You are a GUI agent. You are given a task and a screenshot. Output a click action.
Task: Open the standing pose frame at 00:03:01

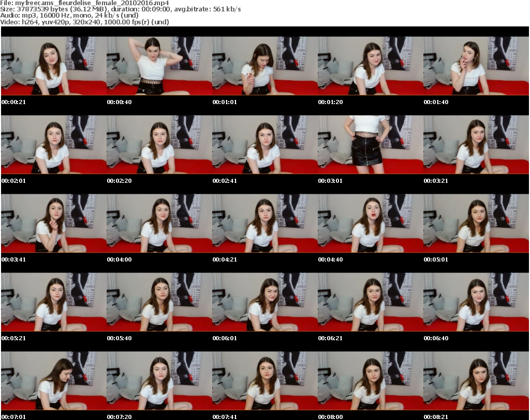click(371, 144)
